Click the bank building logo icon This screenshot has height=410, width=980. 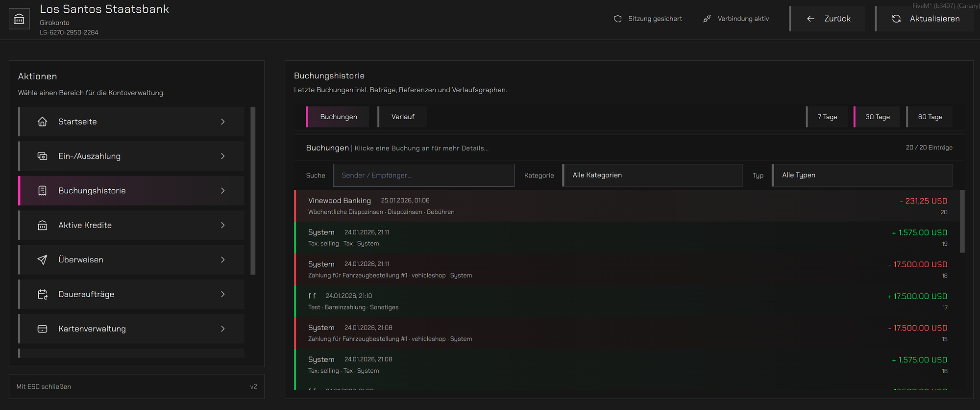point(19,19)
